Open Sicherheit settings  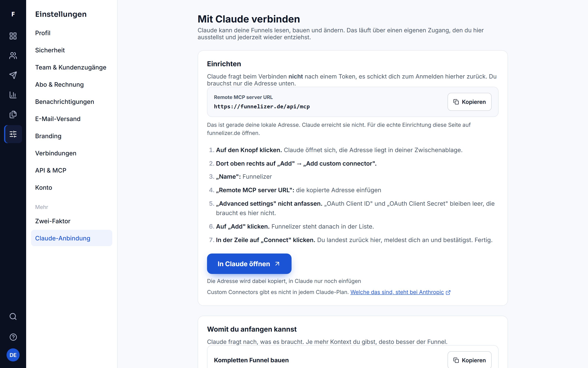(x=72, y=50)
